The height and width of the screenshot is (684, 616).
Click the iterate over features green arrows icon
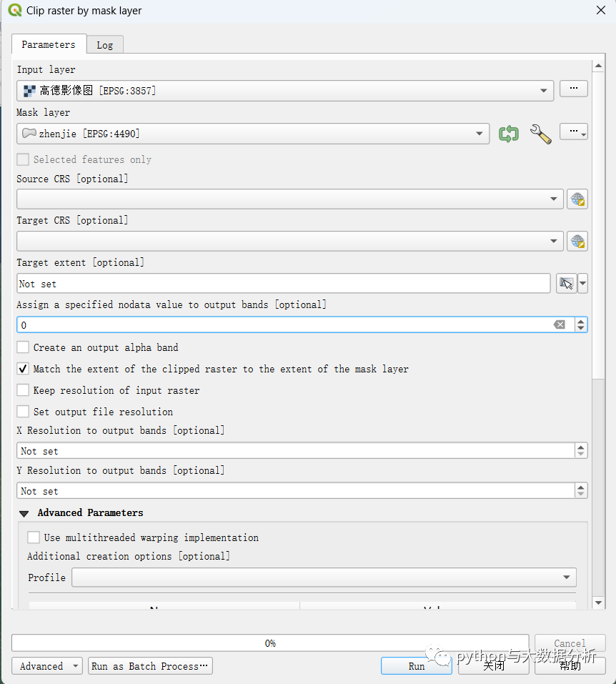coord(508,134)
